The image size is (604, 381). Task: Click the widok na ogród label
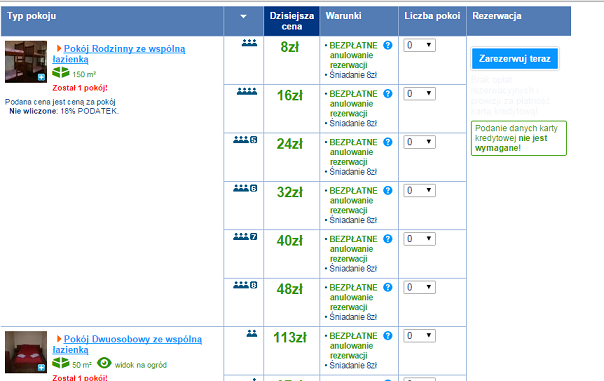(141, 365)
